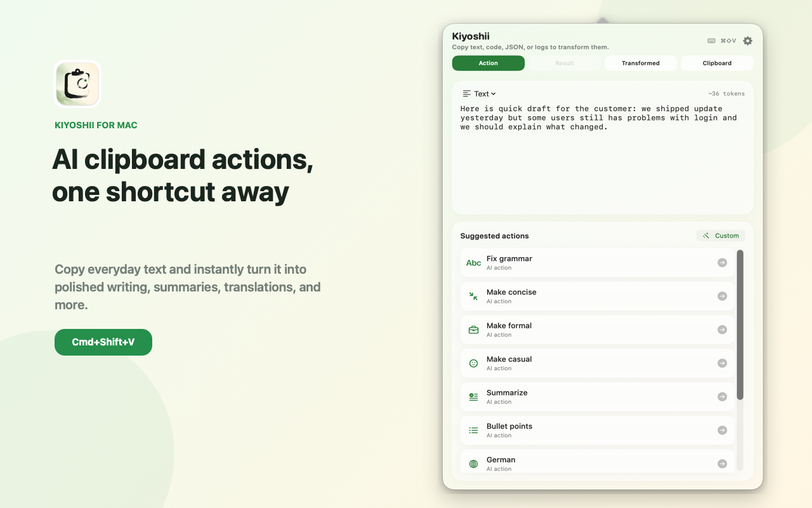The image size is (812, 508).
Task: Select the German action label
Action: coord(501,460)
